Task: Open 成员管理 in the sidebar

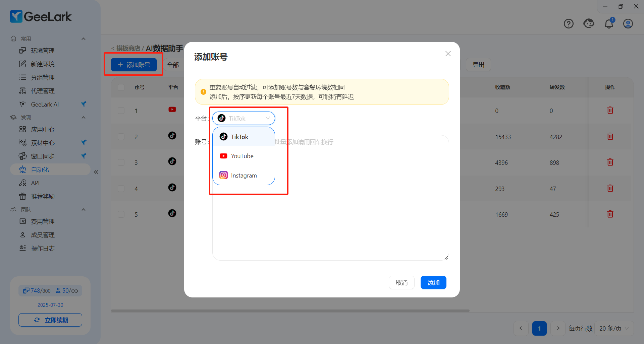Action: 43,235
